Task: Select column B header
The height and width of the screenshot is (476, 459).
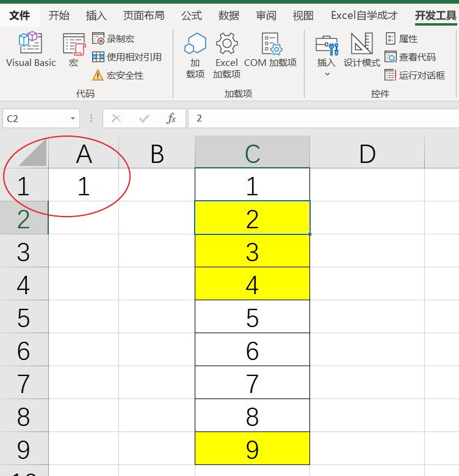Action: (x=157, y=154)
